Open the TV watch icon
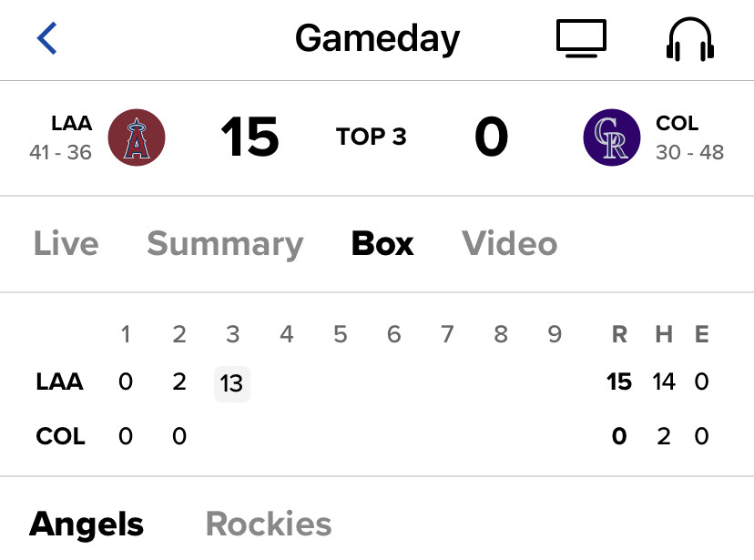 coord(581,38)
